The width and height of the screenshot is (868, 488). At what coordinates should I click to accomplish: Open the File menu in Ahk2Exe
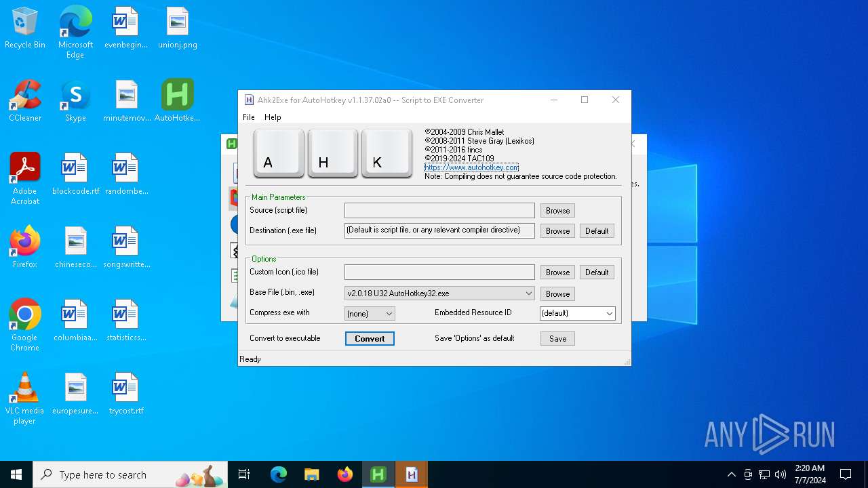click(249, 117)
